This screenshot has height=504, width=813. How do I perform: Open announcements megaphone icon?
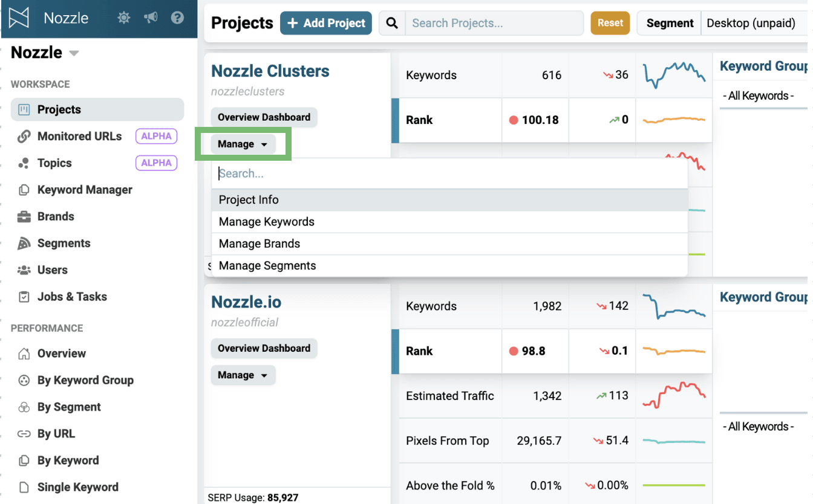(151, 18)
